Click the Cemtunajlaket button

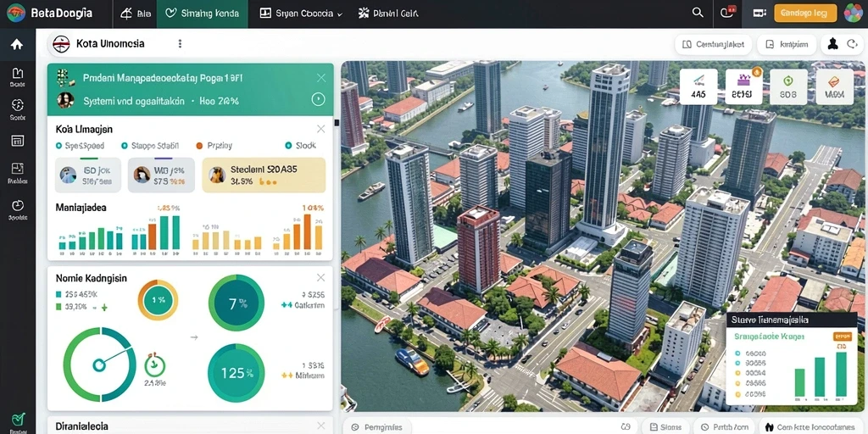(714, 44)
